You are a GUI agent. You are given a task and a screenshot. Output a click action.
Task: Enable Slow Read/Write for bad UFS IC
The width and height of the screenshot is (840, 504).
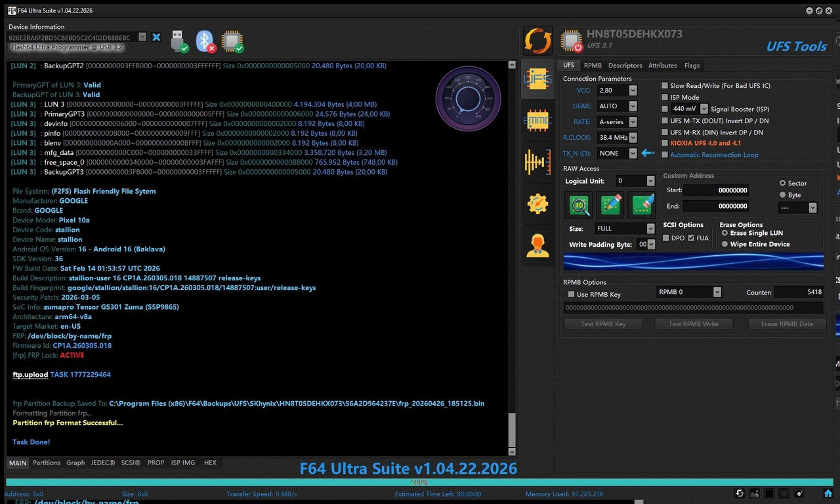[x=665, y=86]
